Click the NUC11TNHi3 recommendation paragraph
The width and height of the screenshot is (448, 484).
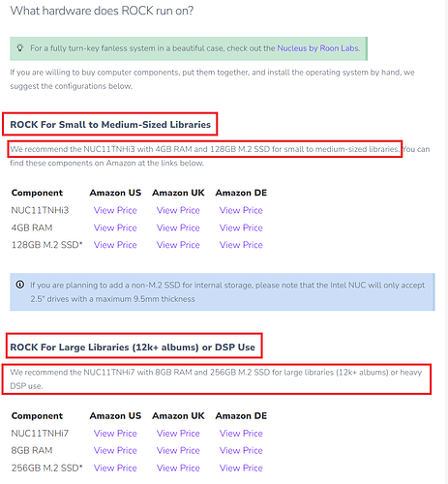220,156
